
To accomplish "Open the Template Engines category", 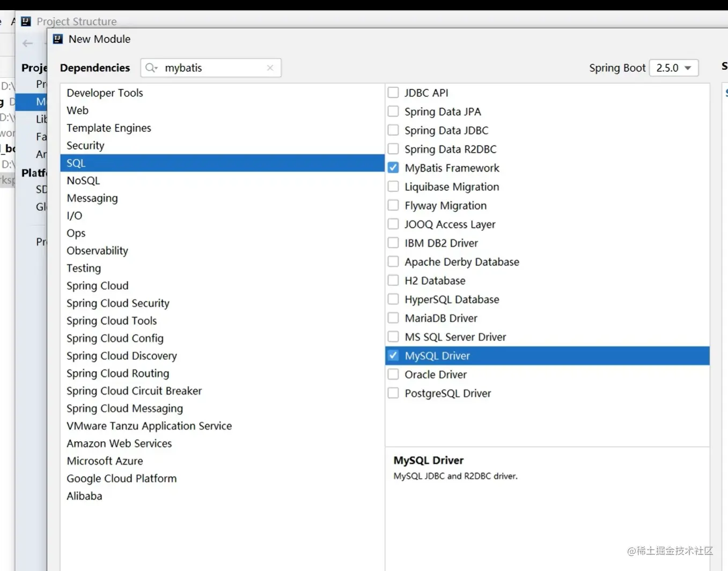I will pyautogui.click(x=223, y=128).
